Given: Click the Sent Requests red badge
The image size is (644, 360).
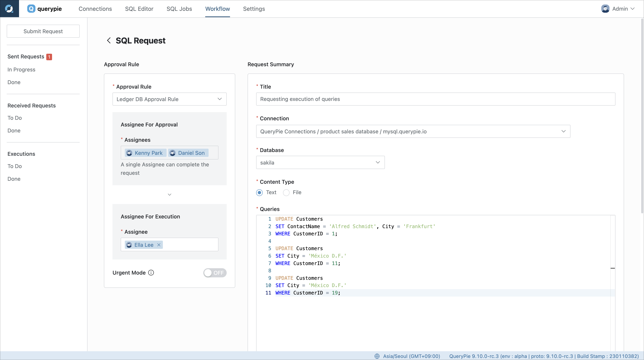Looking at the screenshot, I should (x=49, y=57).
